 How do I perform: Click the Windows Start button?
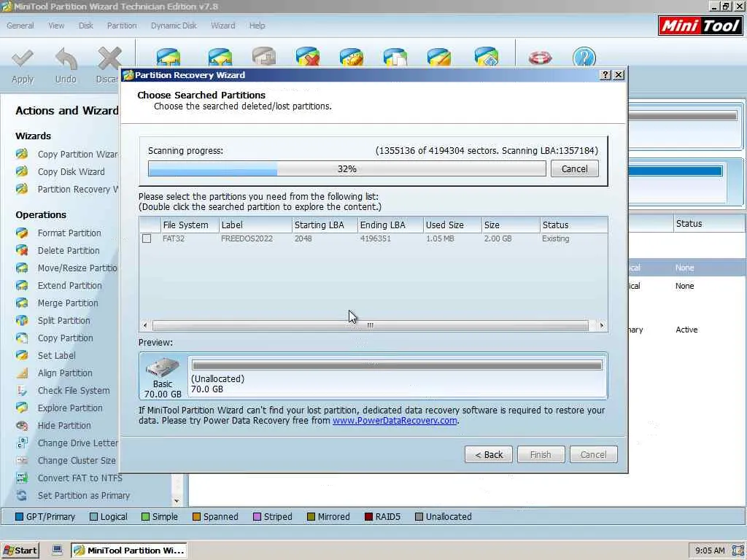tap(20, 551)
